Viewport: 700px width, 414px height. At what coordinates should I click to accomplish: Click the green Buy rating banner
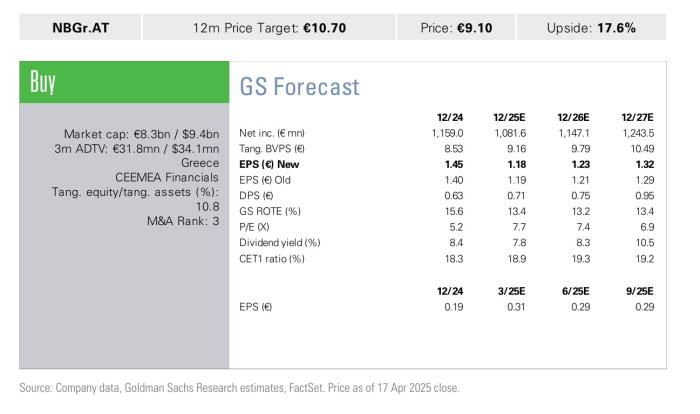[124, 82]
